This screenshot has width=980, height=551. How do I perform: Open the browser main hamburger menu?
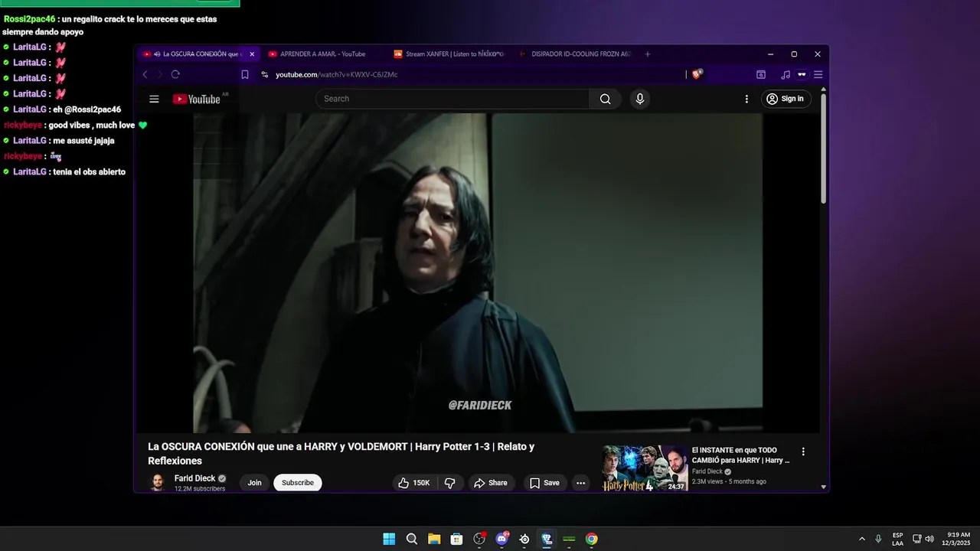click(x=818, y=74)
